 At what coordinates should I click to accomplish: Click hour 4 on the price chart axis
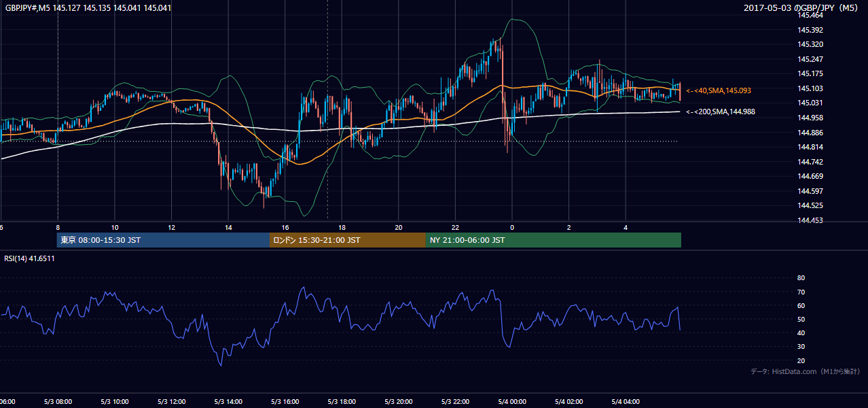tap(626, 227)
